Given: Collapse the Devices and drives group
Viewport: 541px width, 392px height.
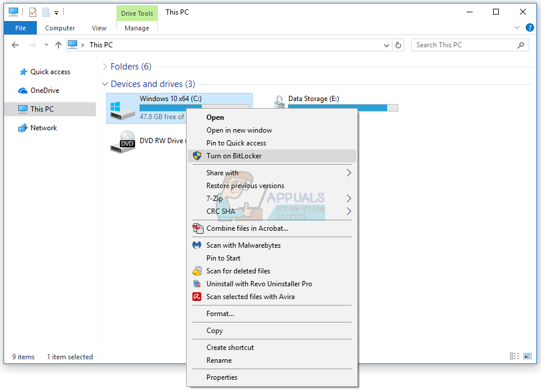Looking at the screenshot, I should click(x=105, y=84).
